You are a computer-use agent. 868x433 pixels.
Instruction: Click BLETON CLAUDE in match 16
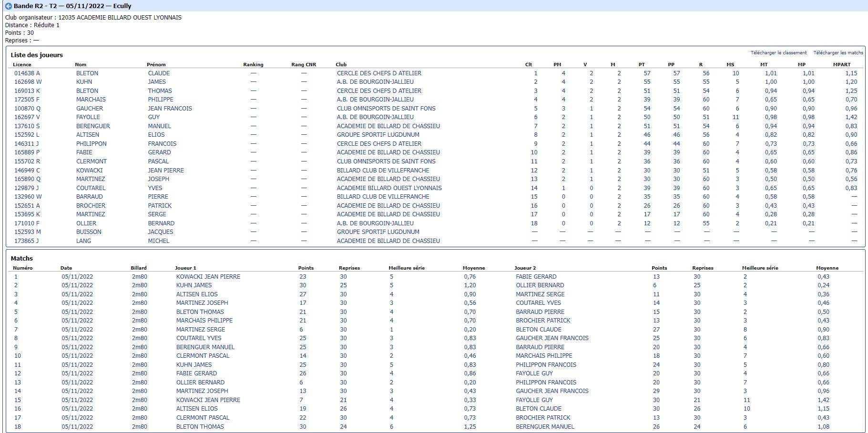coord(539,409)
